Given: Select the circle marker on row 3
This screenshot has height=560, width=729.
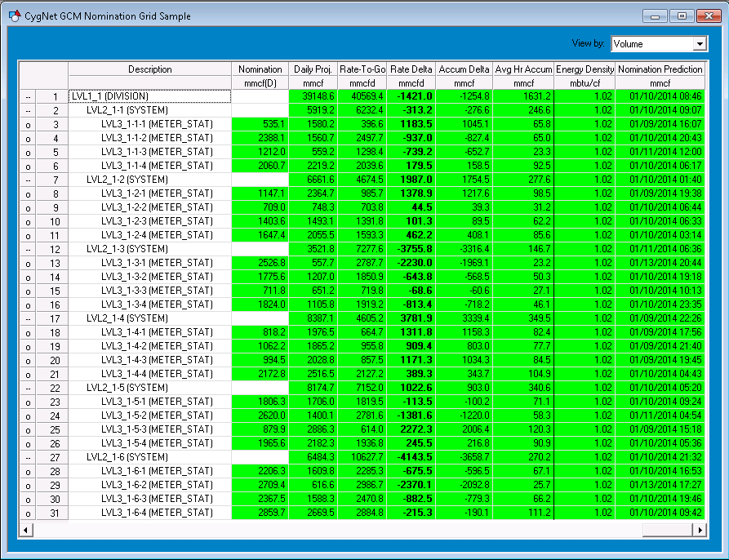Looking at the screenshot, I should 28,125.
